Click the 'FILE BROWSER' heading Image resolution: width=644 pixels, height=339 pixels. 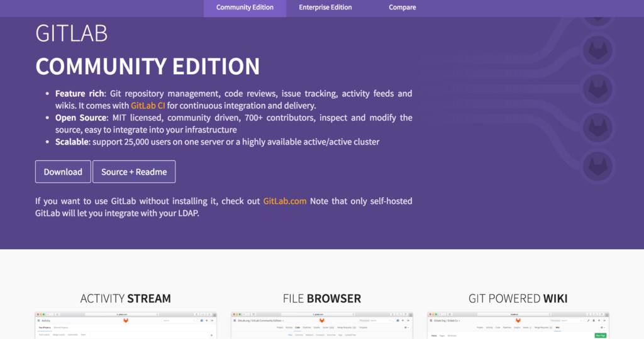coord(322,298)
